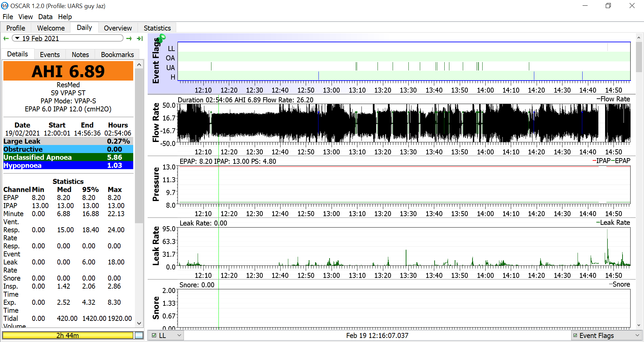644x342 pixels.
Task: Switch to the Statistics tab
Action: click(x=157, y=28)
